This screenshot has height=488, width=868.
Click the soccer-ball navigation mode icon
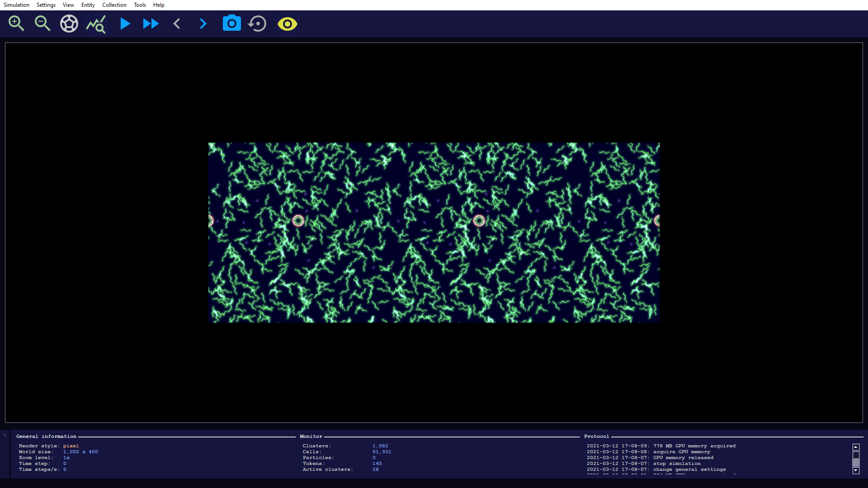coord(69,23)
